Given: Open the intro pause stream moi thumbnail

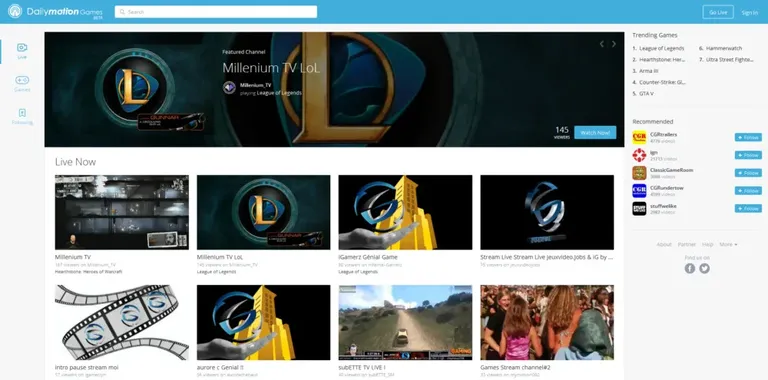Looking at the screenshot, I should pyautogui.click(x=121, y=323).
